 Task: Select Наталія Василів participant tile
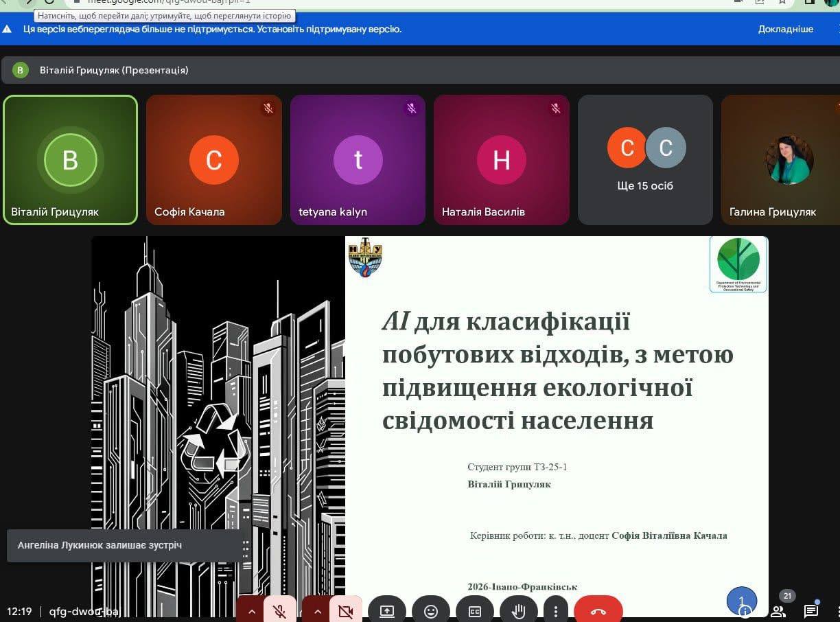[502, 160]
